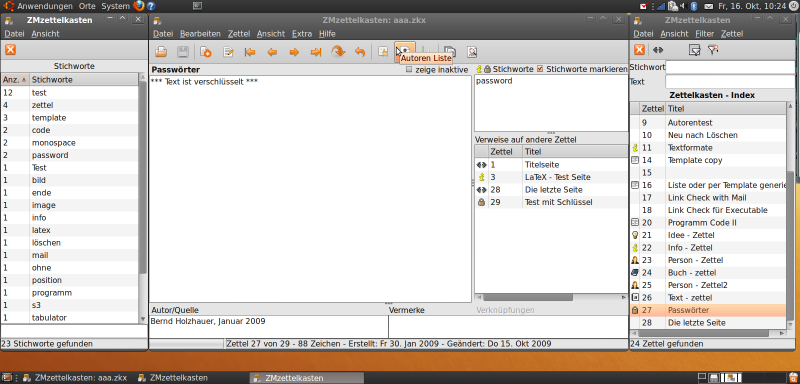Click the power button in top panel
The image size is (800, 384).
tap(792, 6)
